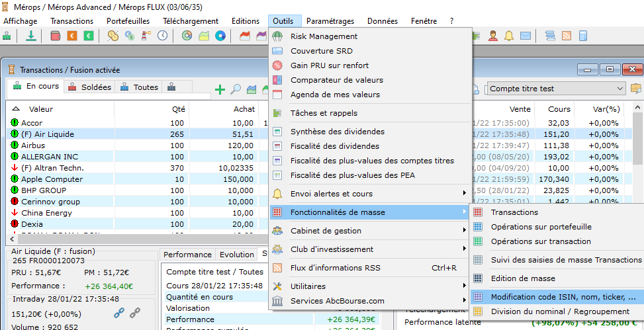Image resolution: width=644 pixels, height=330 pixels.
Task: Click the magnifying glass search icon
Action: click(x=236, y=89)
